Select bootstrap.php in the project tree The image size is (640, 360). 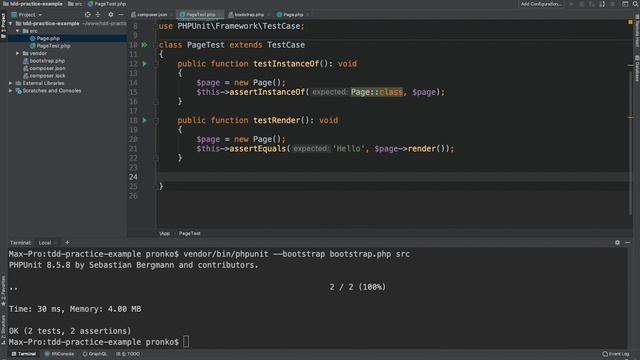coord(47,61)
